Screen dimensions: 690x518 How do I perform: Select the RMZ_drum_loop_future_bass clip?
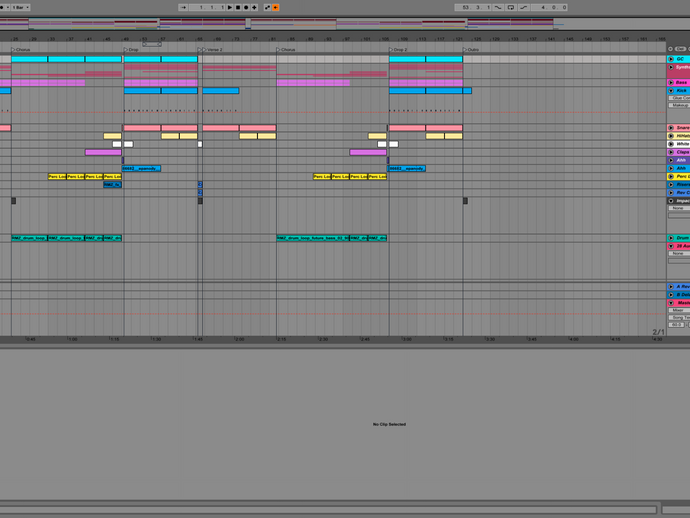(x=313, y=238)
